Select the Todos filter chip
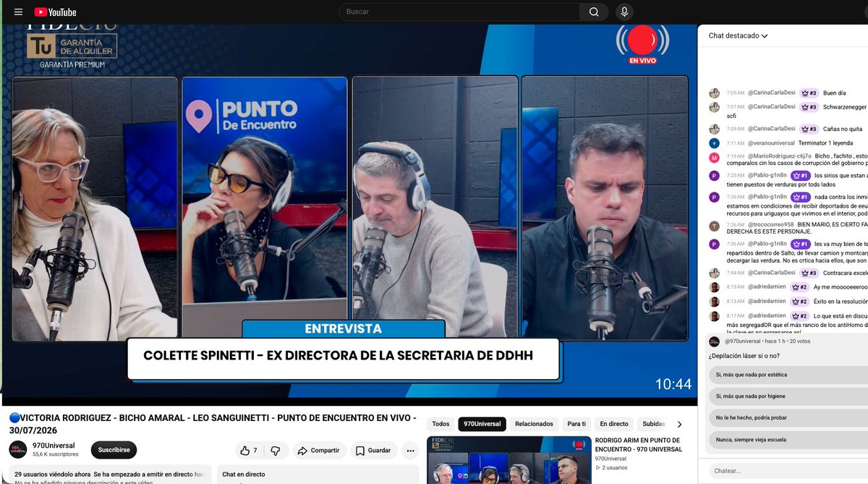Viewport: 868px width, 484px height. click(441, 424)
